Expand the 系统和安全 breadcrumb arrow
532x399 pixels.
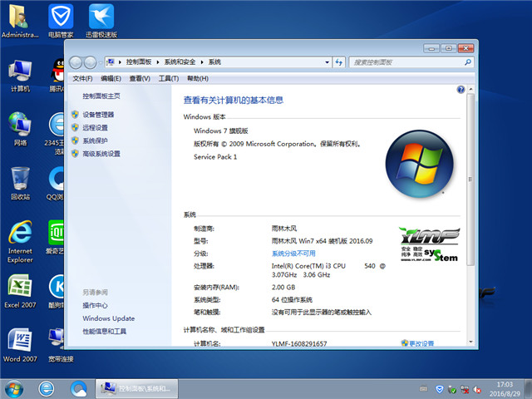(x=204, y=62)
